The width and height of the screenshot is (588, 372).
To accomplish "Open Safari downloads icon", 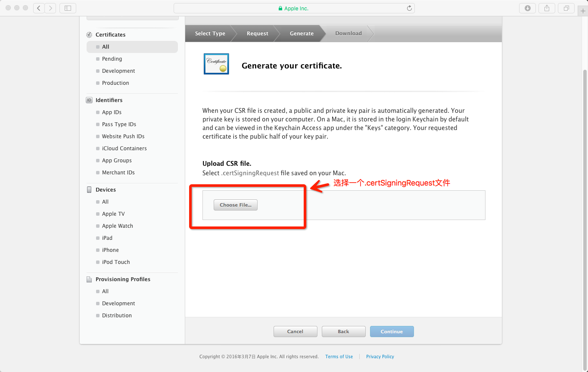I will [528, 8].
